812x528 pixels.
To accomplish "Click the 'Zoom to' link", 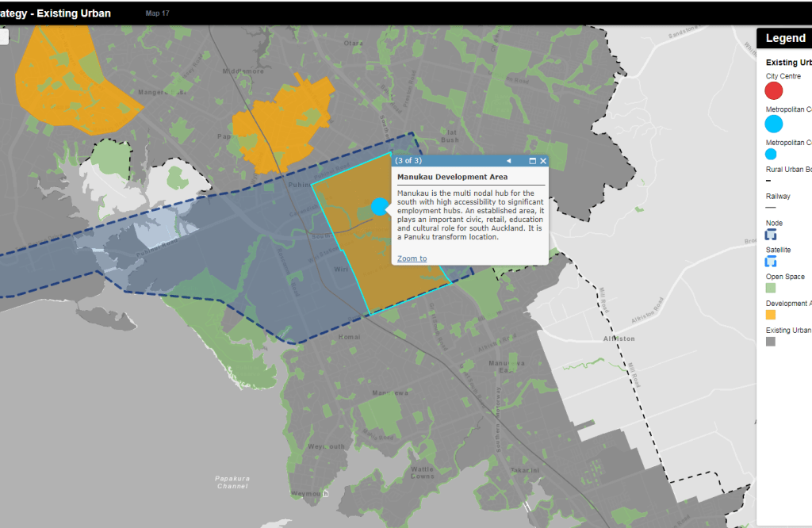I will point(412,258).
